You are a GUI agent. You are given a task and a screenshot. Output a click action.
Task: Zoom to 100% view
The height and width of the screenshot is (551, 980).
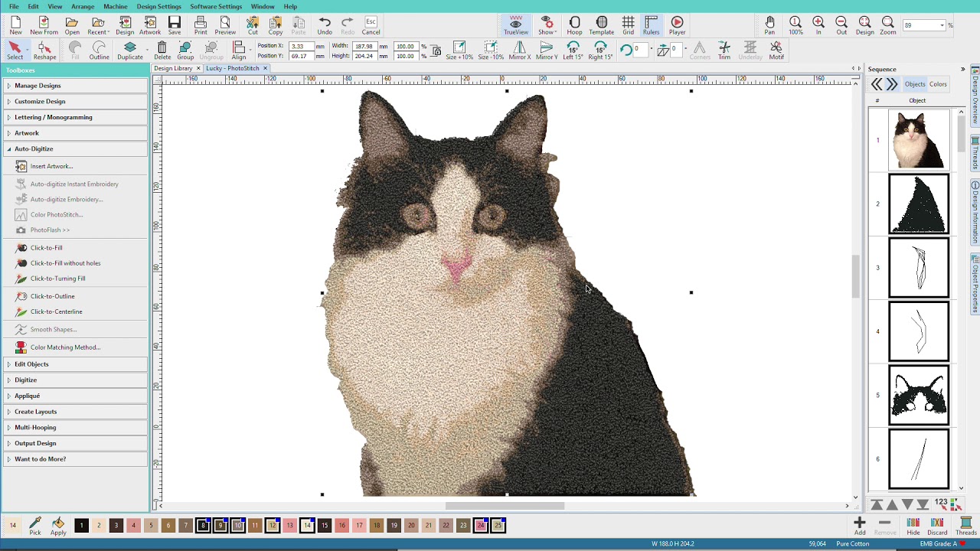(795, 26)
